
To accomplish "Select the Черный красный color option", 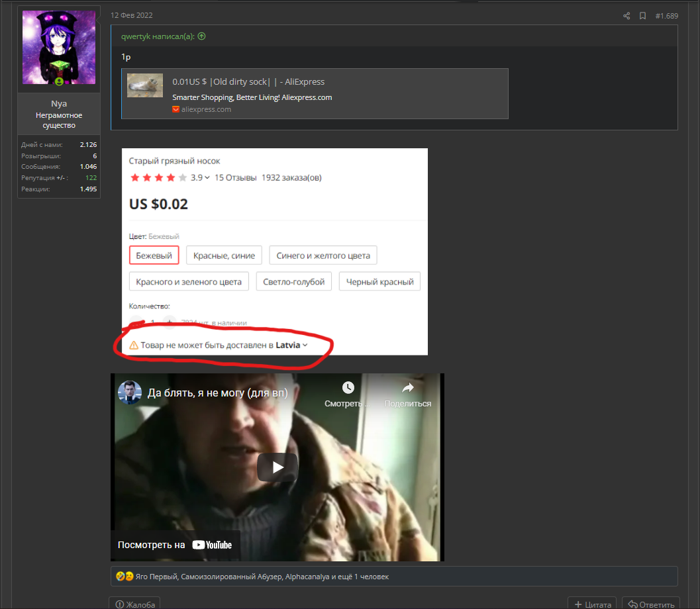I will click(380, 281).
